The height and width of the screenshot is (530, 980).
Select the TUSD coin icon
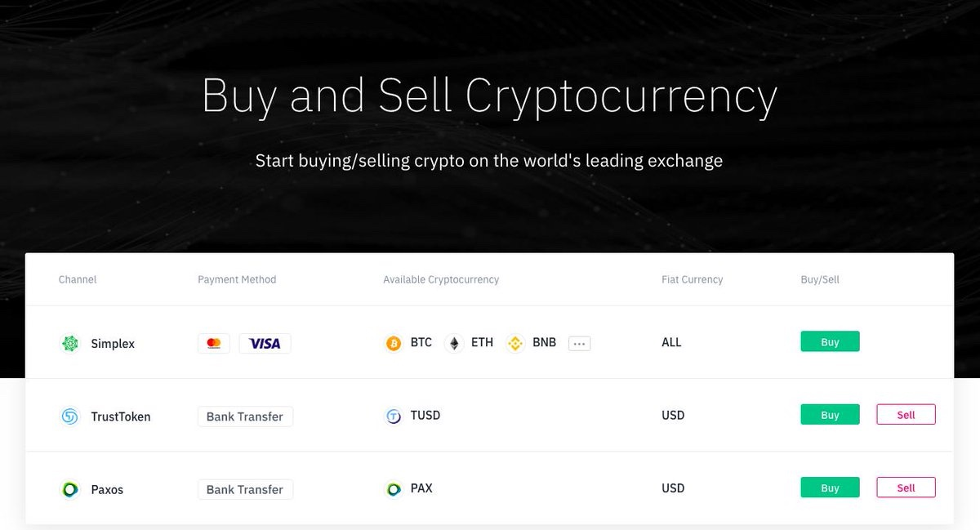[x=393, y=416]
